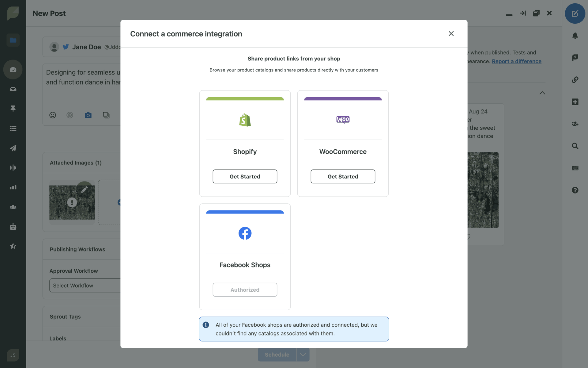This screenshot has width=588, height=368.
Task: Close the commerce integration dialog
Action: click(x=451, y=34)
